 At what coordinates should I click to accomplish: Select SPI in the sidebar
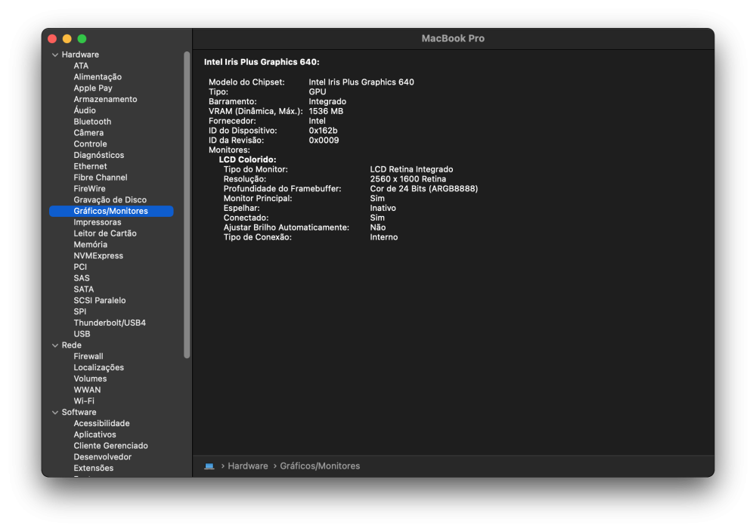80,312
